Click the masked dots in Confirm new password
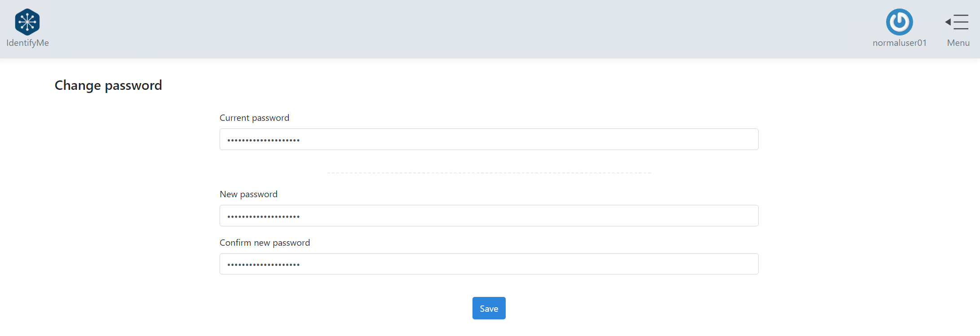 point(263,265)
